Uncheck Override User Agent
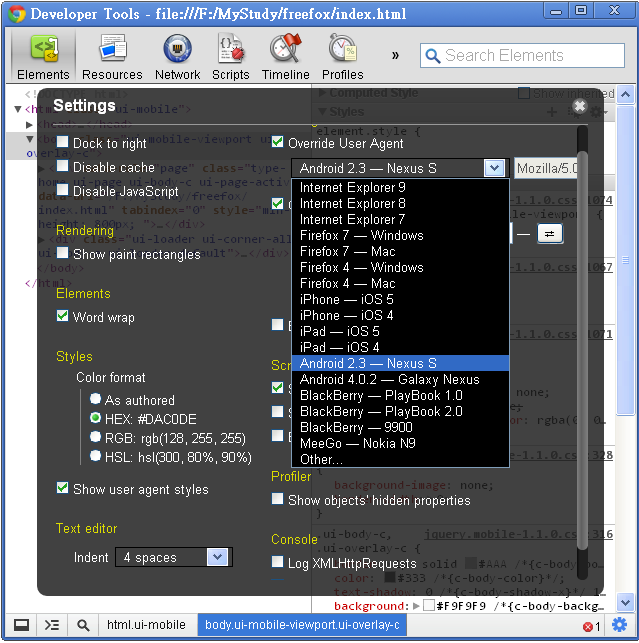This screenshot has height=643, width=639. click(278, 141)
